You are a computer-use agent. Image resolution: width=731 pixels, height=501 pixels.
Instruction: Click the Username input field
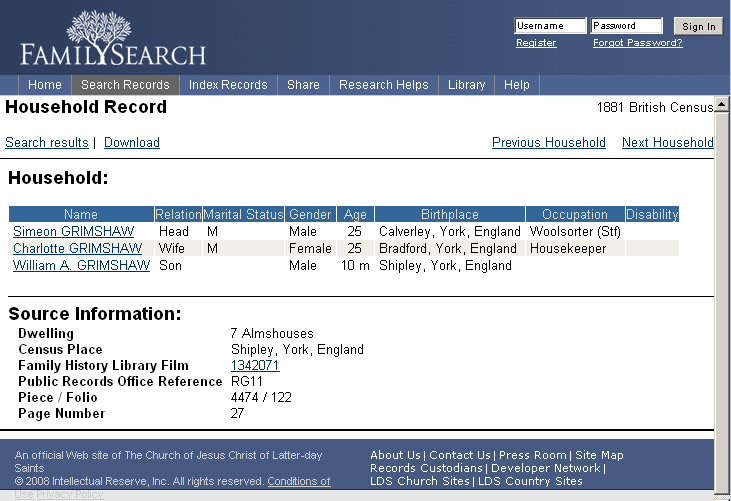point(550,26)
